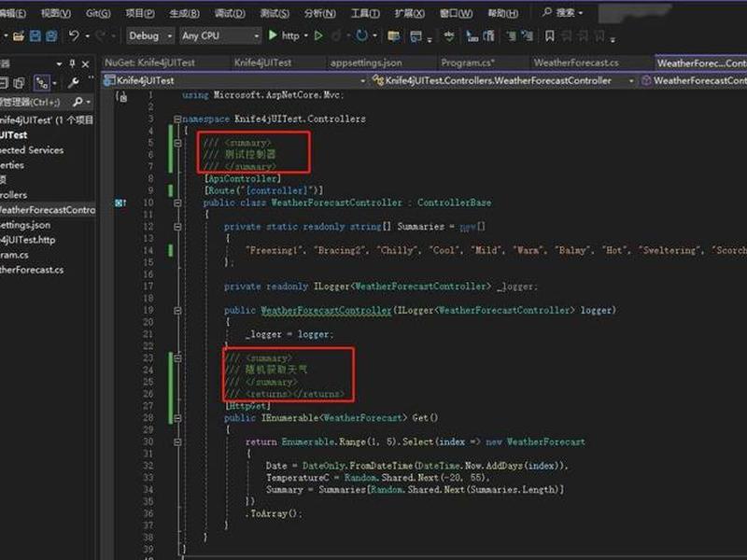Click the collapse all icon in Solution Explorer

(x=4, y=83)
